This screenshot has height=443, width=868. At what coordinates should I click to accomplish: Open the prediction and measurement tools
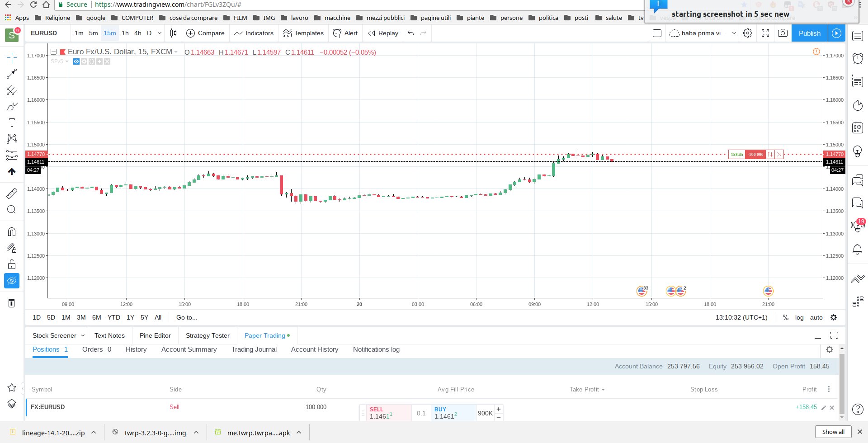point(12,156)
